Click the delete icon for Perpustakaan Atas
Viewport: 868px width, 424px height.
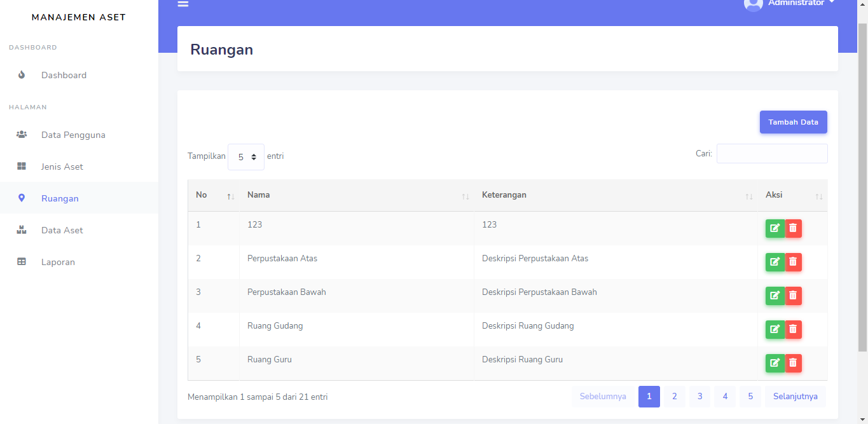click(793, 262)
